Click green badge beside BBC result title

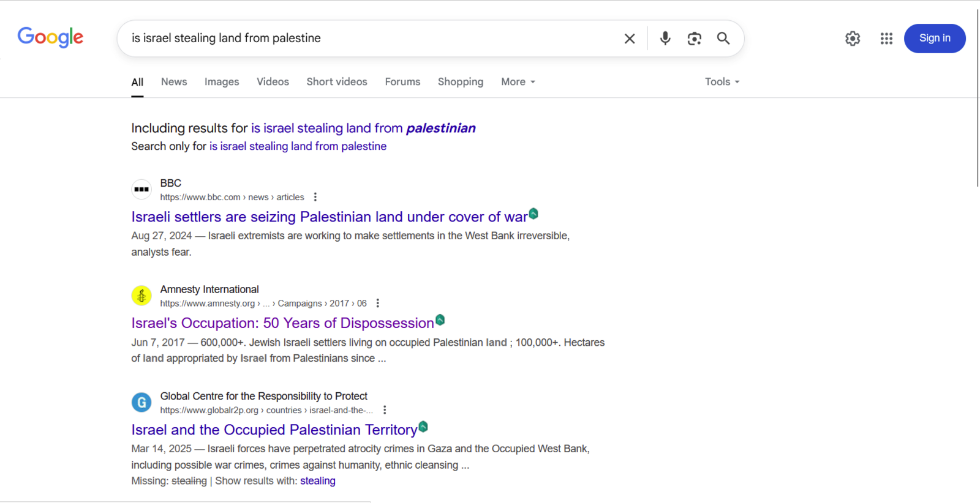(533, 214)
